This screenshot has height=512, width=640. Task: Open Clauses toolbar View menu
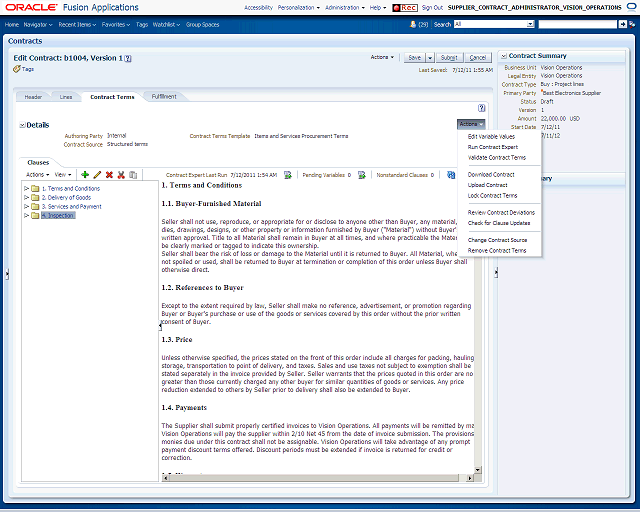click(63, 175)
